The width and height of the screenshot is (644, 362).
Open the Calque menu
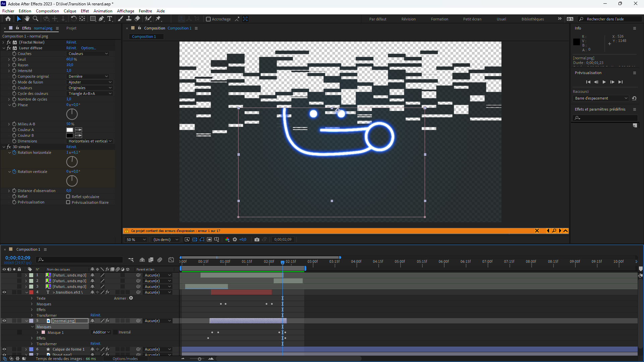pyautogui.click(x=70, y=11)
